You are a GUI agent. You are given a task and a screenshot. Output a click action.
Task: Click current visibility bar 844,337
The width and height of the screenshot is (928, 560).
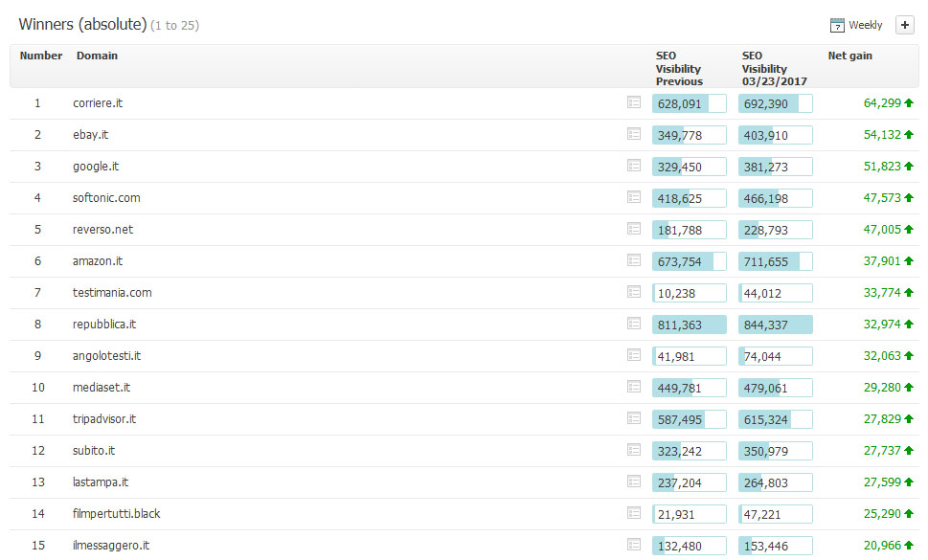pyautogui.click(x=776, y=325)
